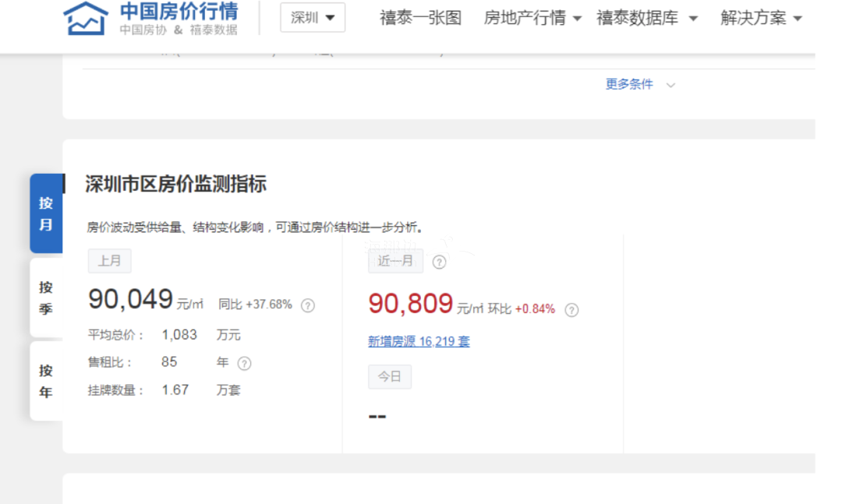
Task: Open the 深圳 city selector dropdown
Action: coord(312,18)
